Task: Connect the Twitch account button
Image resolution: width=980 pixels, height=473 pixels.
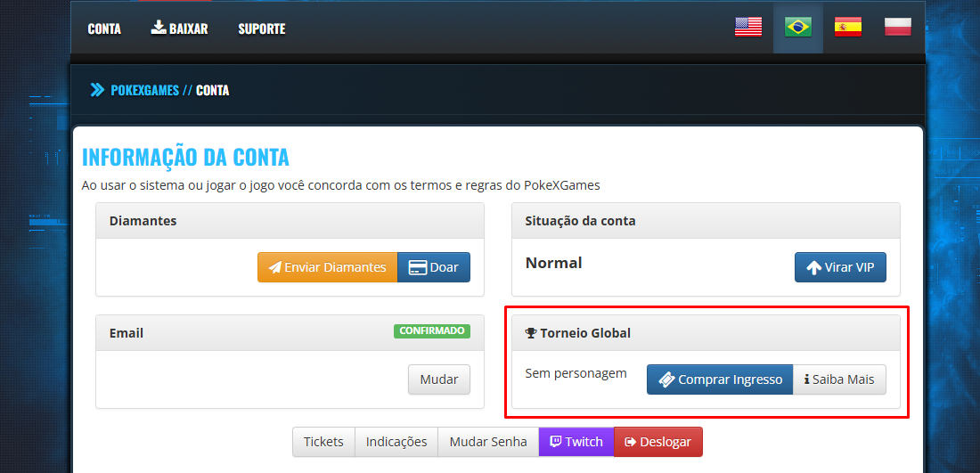Action: click(x=576, y=442)
